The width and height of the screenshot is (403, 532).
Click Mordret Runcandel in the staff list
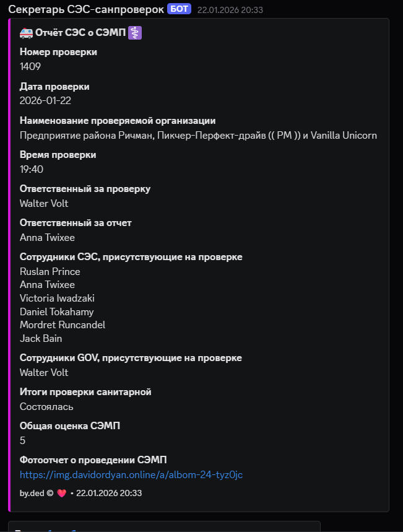tap(63, 325)
